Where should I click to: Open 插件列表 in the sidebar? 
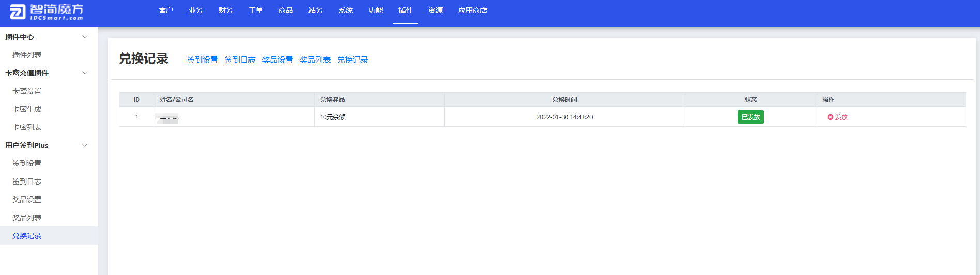27,55
